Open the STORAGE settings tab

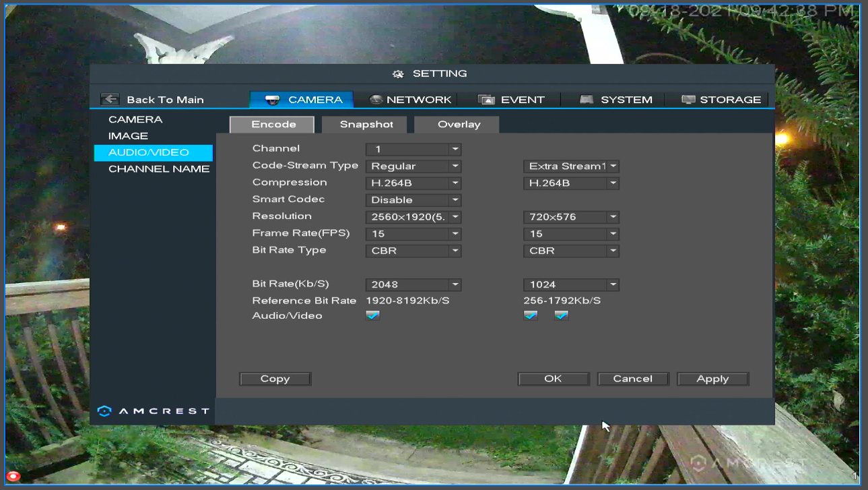coord(720,100)
